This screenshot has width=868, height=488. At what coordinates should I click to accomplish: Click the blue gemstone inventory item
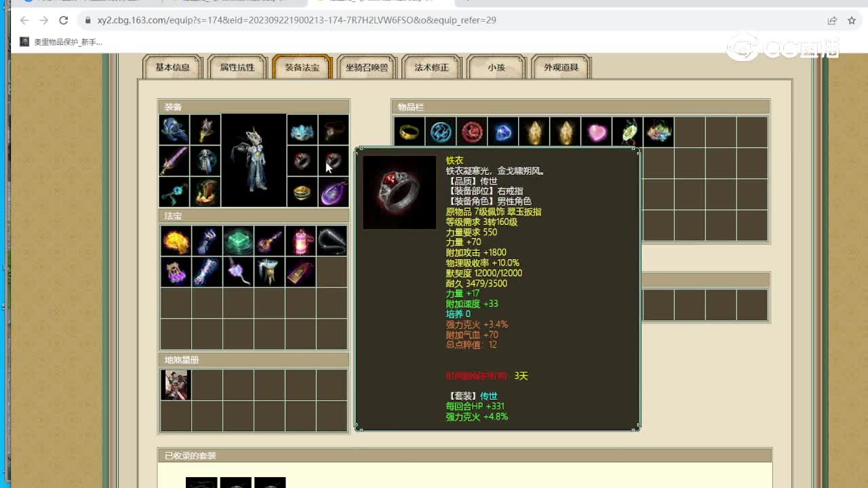(502, 131)
